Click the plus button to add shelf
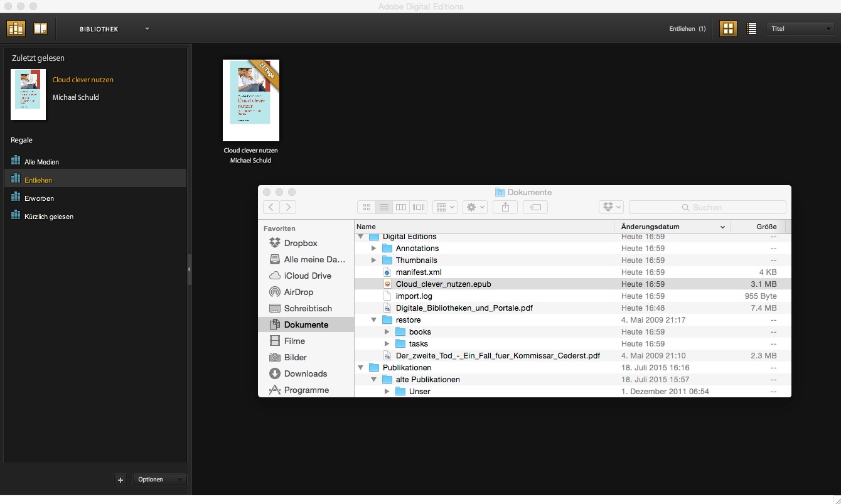Screen dimensions: 841x504 click(x=121, y=480)
